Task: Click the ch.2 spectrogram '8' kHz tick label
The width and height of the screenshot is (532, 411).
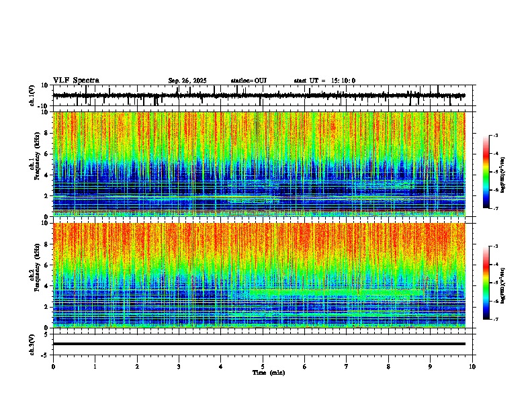Action: click(46, 244)
